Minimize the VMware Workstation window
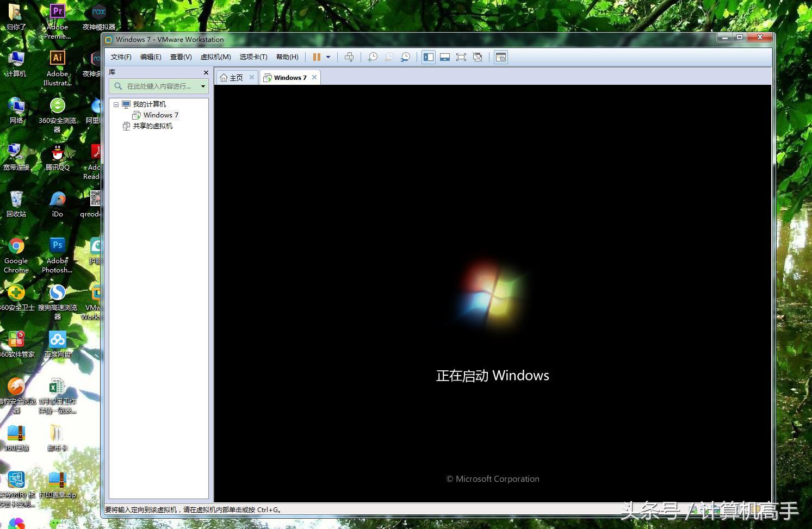 tap(725, 37)
